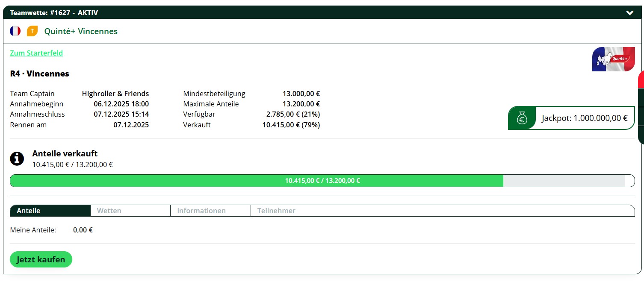
Task: Click the Jackpot 1.000.000,00 € amount text
Action: click(584, 118)
